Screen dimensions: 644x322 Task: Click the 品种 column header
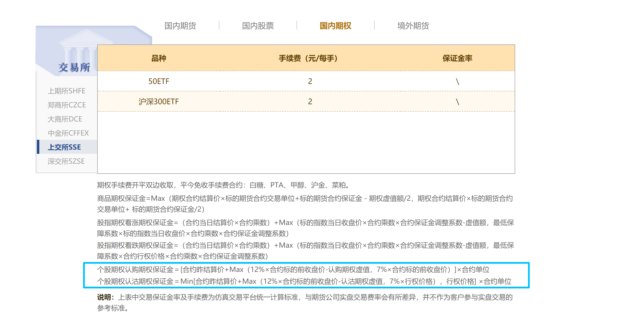[159, 58]
